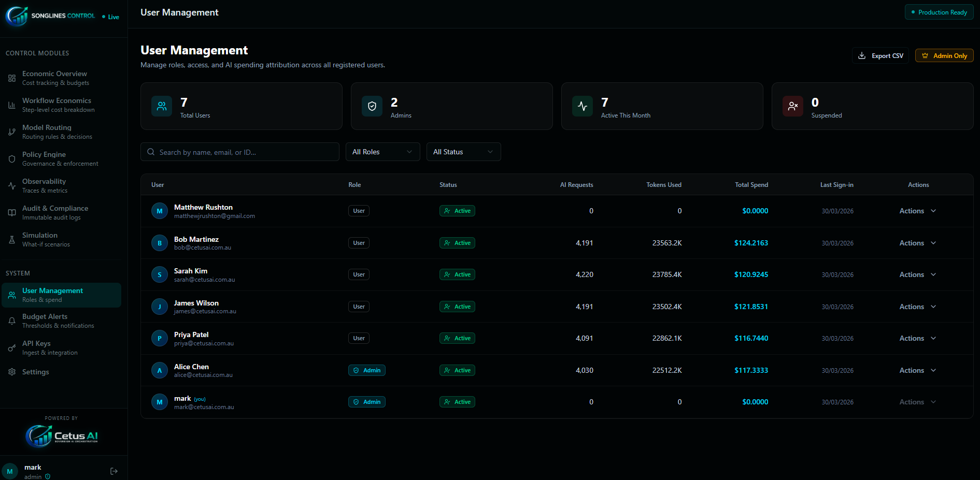Open the Budget Alerts bell icon
980x480 pixels.
coord(11,321)
